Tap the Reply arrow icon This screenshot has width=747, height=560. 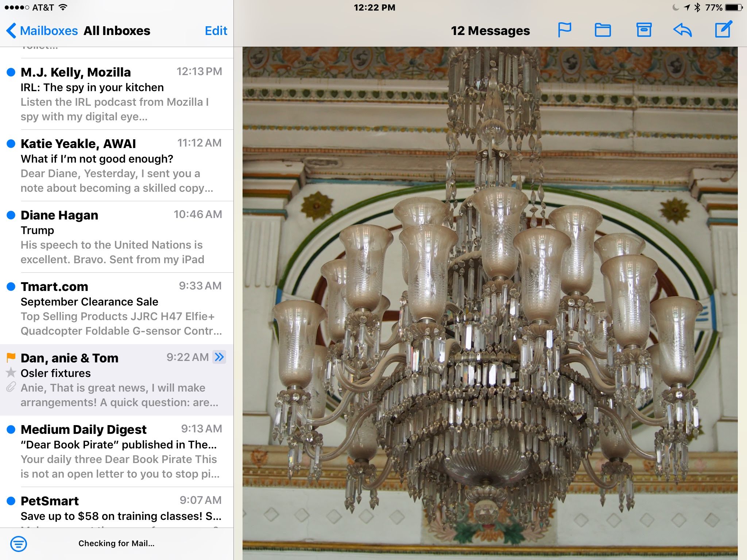pyautogui.click(x=682, y=30)
